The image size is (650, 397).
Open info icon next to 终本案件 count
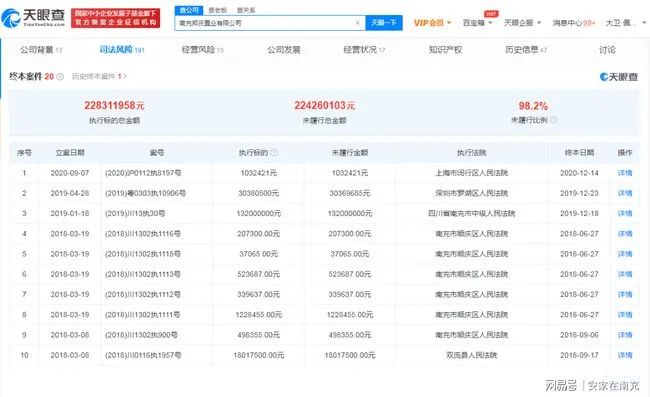pos(60,77)
